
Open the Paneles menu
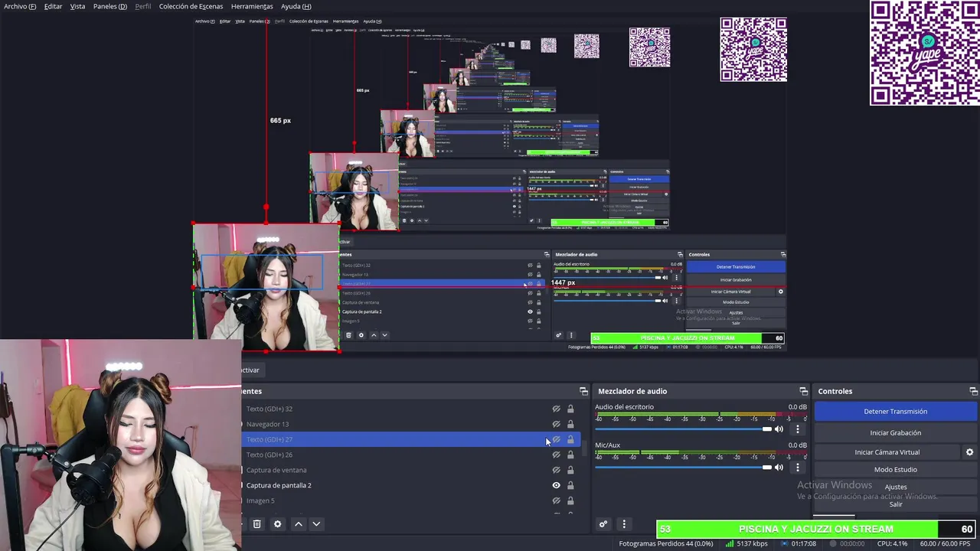110,6
